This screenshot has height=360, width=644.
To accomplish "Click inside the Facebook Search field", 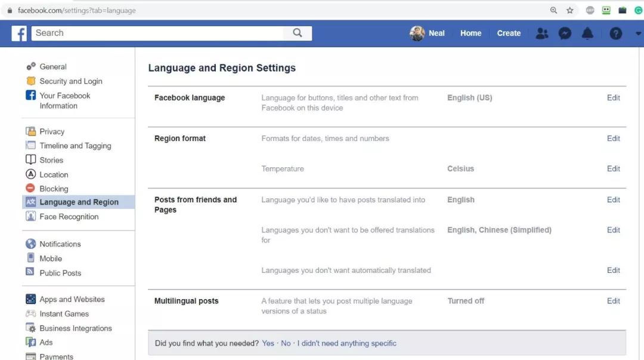I will point(158,33).
